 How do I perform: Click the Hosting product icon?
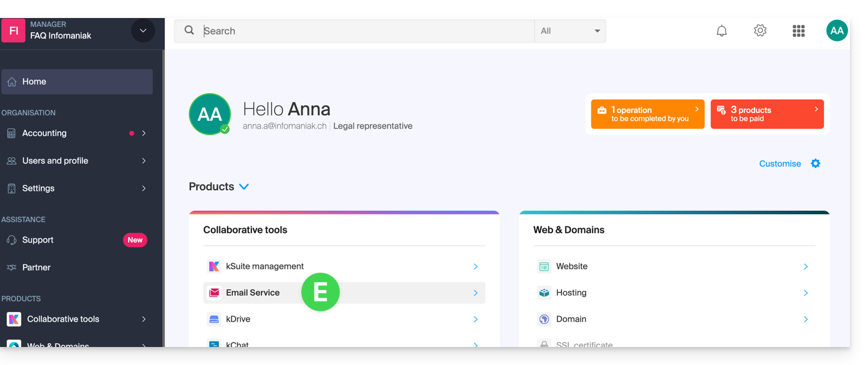(x=544, y=292)
